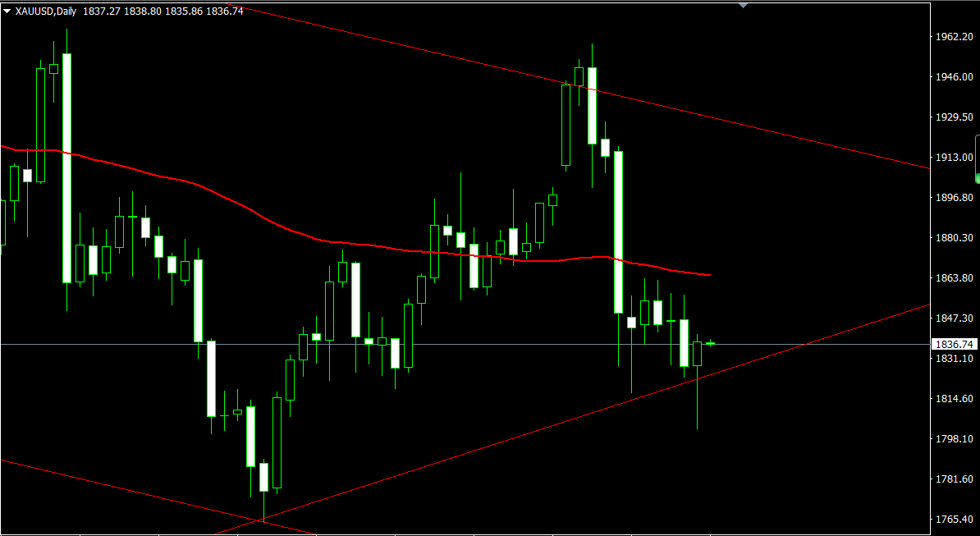Click the 1847.30 price axis label
Image resolution: width=980 pixels, height=536 pixels.
[x=954, y=318]
